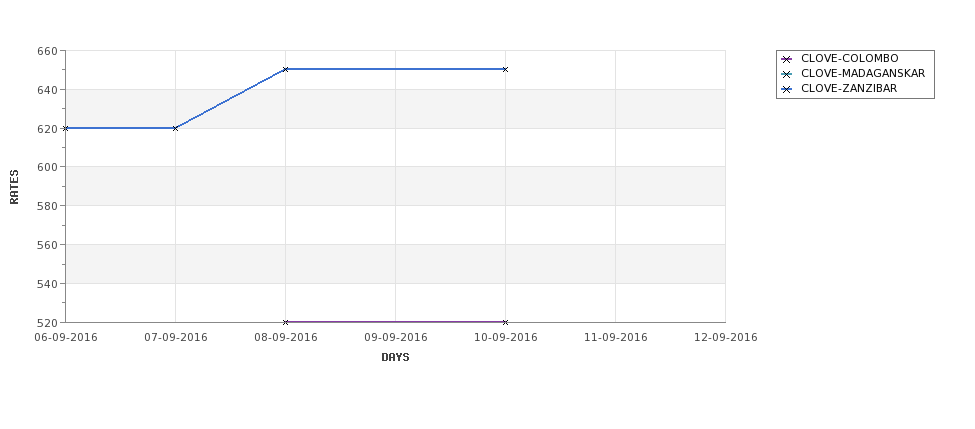This screenshot has height=429, width=975.
Task: Click the CLOVE-MADAGANSKAR legend label
Action: tap(863, 73)
